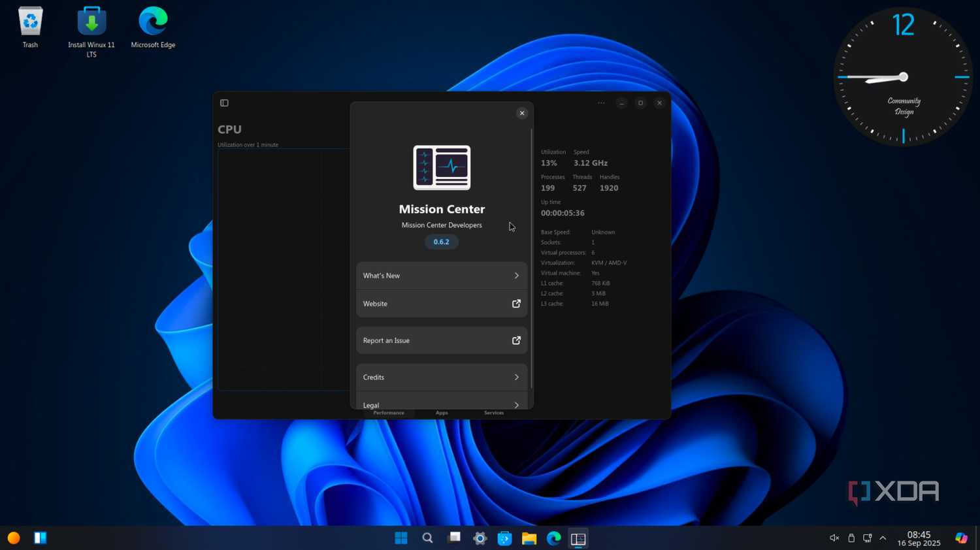Click the 768 KiB L1 cache value
Image resolution: width=980 pixels, height=550 pixels.
(x=600, y=283)
